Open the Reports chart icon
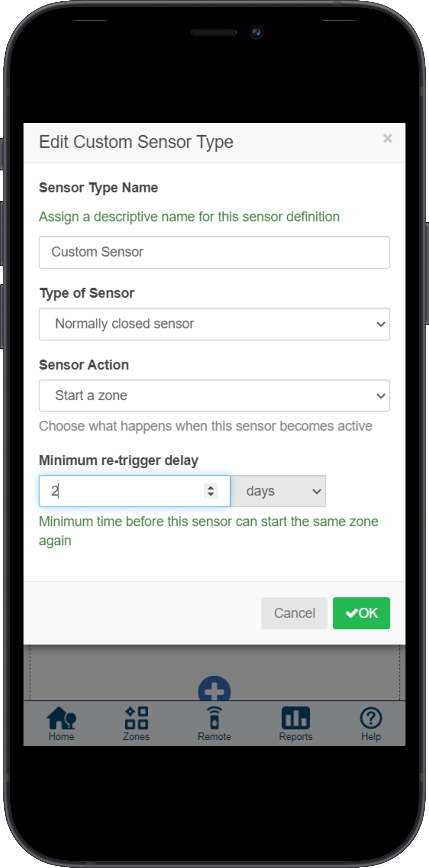 point(295,718)
